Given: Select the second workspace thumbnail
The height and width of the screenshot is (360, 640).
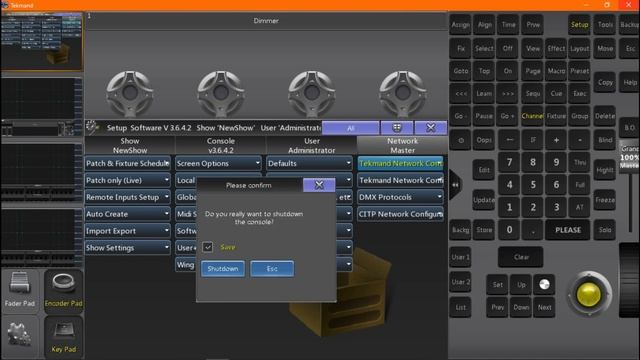Looking at the screenshot, I should tap(42, 107).
